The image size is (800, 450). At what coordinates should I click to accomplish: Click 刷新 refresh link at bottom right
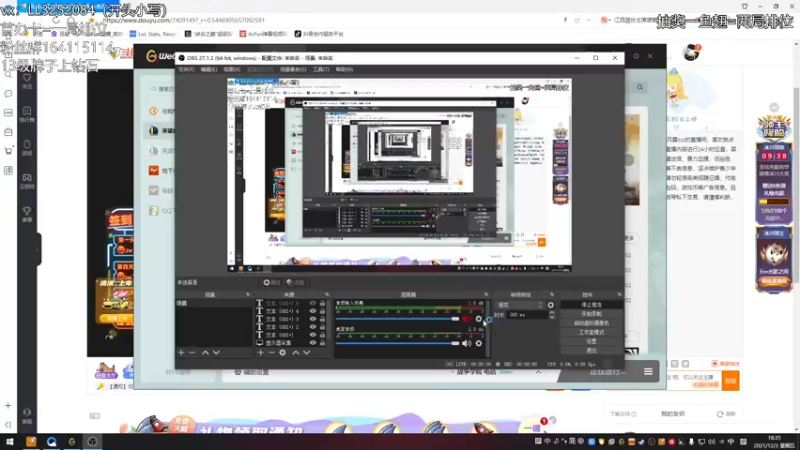point(727,414)
